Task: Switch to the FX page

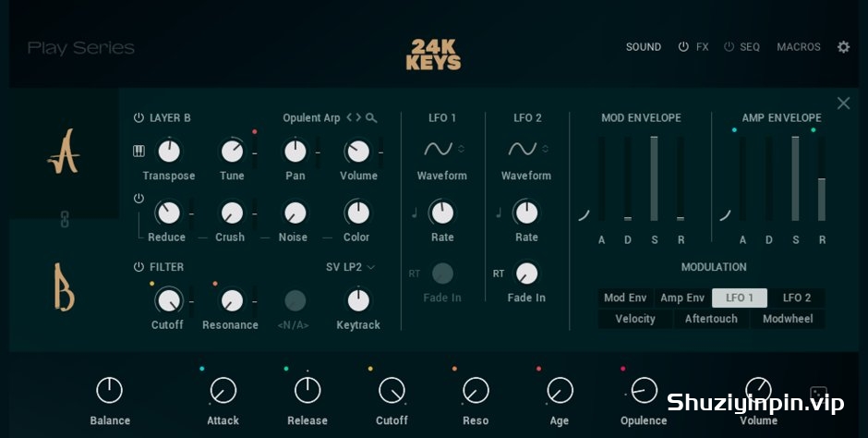Action: point(703,47)
